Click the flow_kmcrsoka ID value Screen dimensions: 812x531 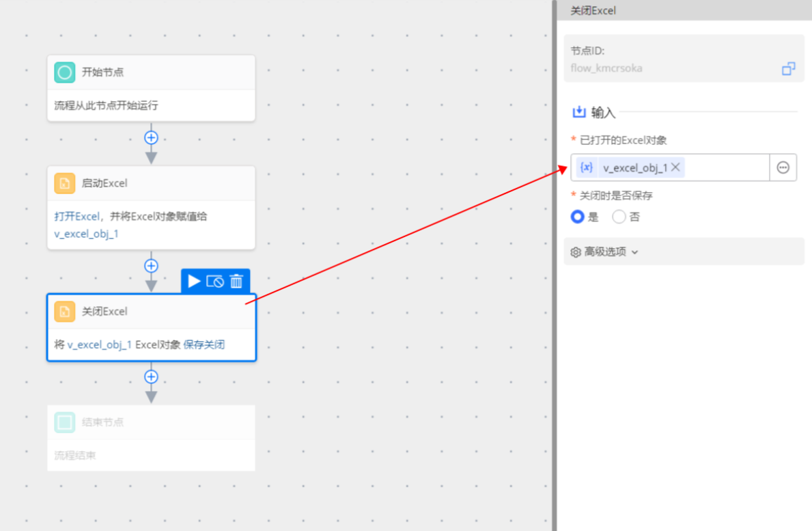[606, 68]
